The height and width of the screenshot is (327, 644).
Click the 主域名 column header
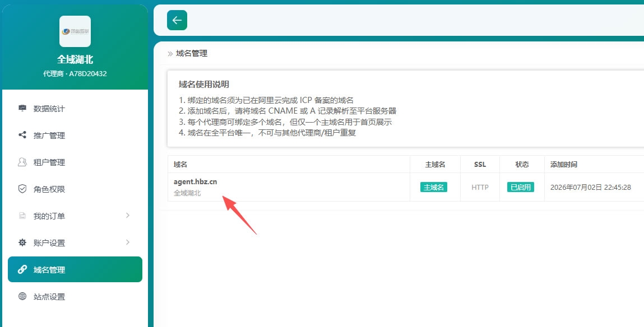pos(435,165)
